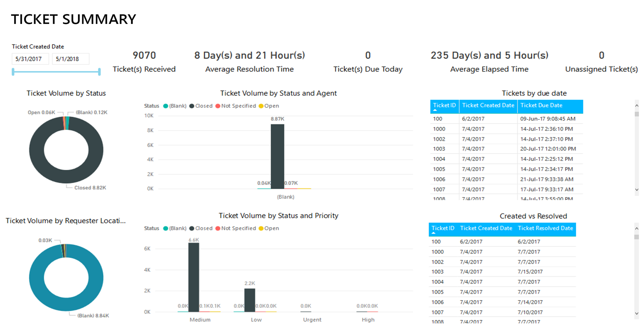Click the scroll down arrow of Created vs Resolved table
The width and height of the screenshot is (644, 328).
637,313
